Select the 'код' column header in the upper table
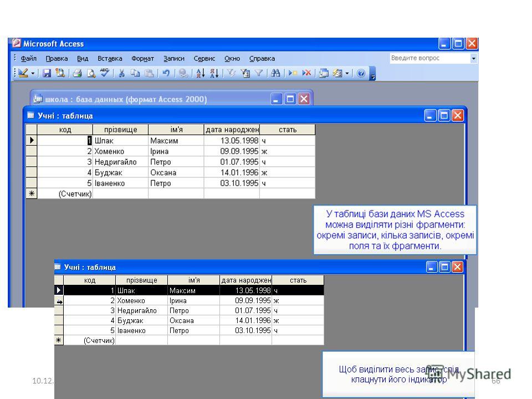Viewport: 532px width, 399px height. point(65,130)
